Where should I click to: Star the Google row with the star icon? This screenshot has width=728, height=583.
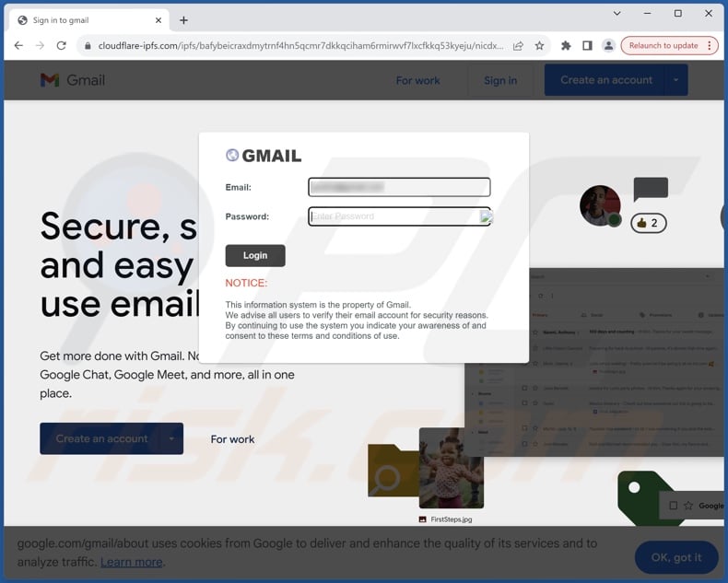(x=688, y=506)
